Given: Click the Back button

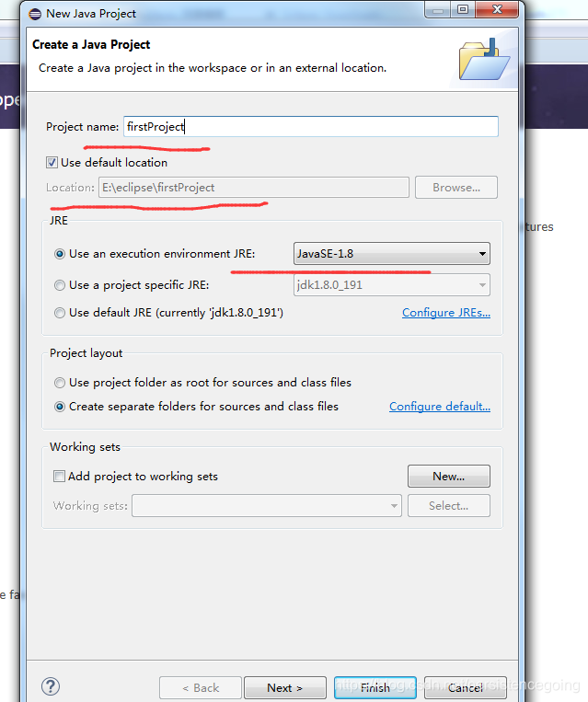Looking at the screenshot, I should coord(201,687).
